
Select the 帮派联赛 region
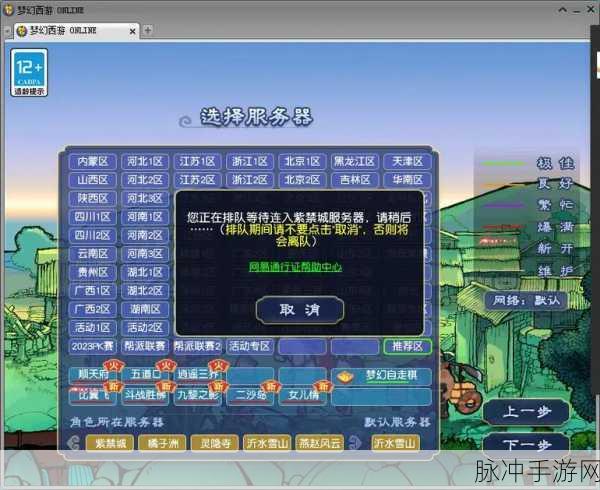[145, 347]
